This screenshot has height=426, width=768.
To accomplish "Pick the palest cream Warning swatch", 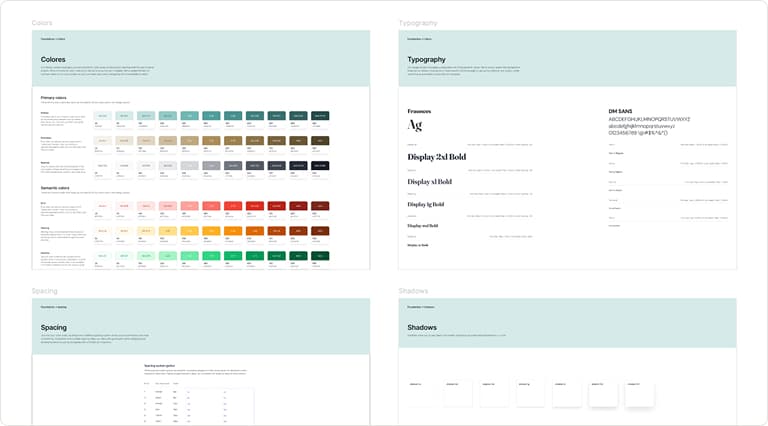I will [x=102, y=231].
